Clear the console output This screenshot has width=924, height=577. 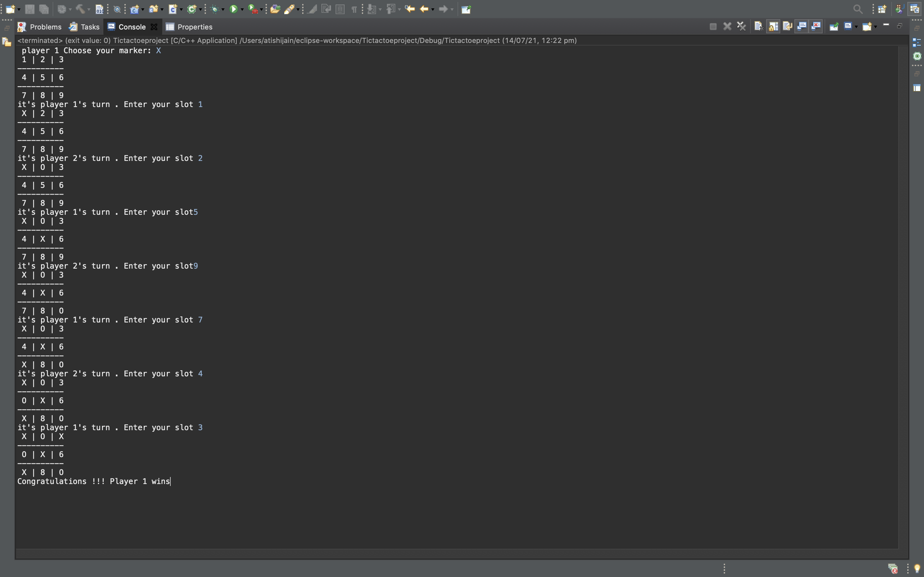pos(759,27)
